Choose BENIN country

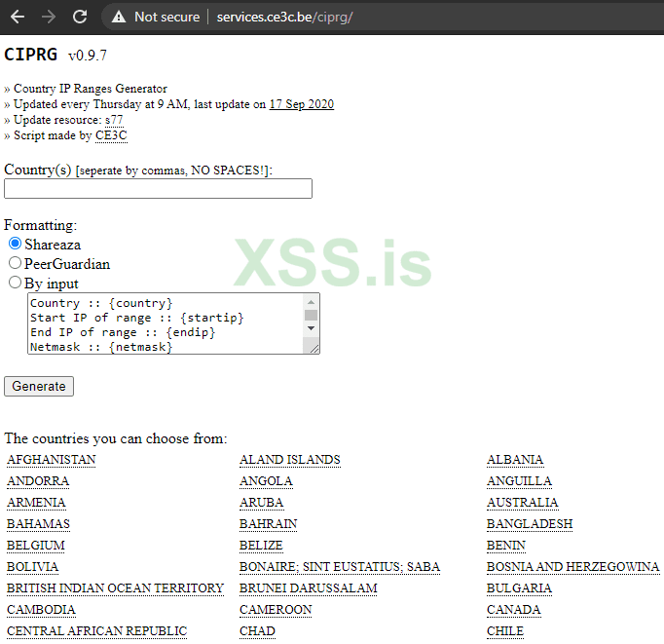(506, 546)
